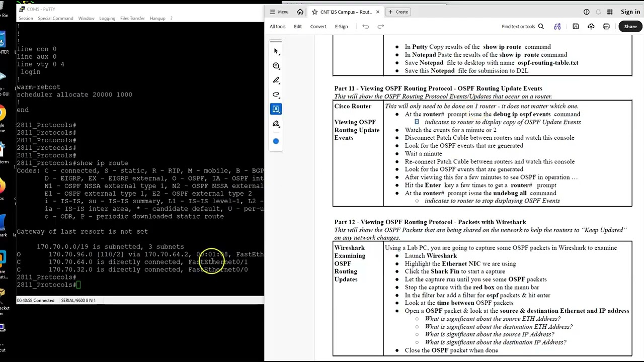This screenshot has height=362, width=644.
Task: Click 'SERIAL/9600 8 N 1' status text
Action: tap(78, 300)
